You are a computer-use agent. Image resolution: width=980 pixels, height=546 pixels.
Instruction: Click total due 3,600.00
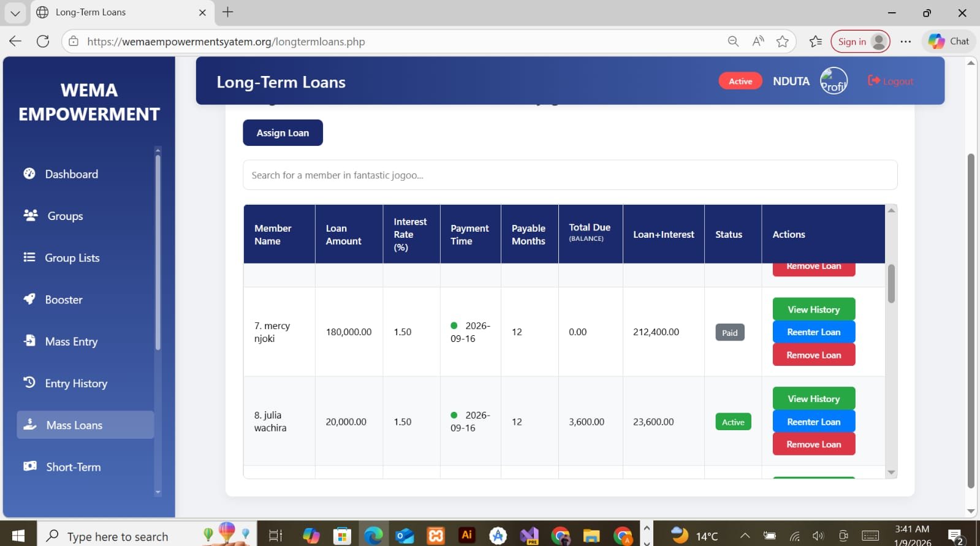(x=587, y=422)
